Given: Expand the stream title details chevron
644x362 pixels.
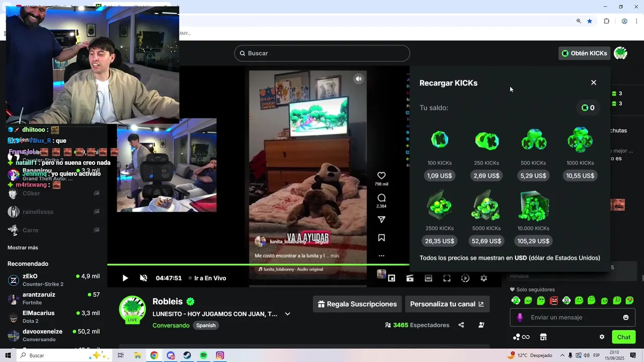Looking at the screenshot, I should pos(287,314).
